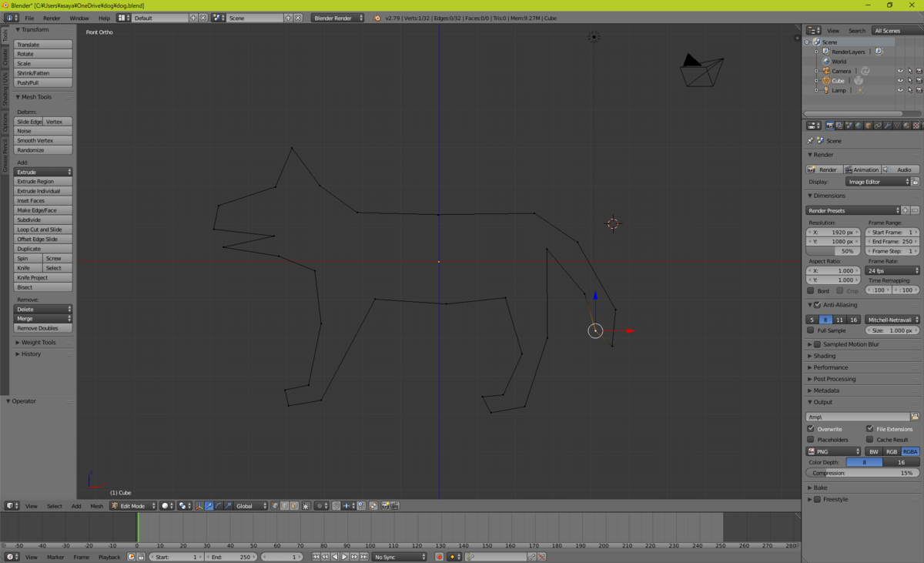Click the Extrude Region button
924x563 pixels.
pos(43,182)
